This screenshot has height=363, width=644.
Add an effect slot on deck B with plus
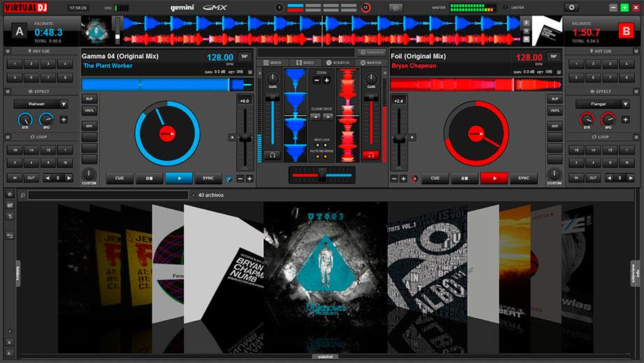click(625, 120)
